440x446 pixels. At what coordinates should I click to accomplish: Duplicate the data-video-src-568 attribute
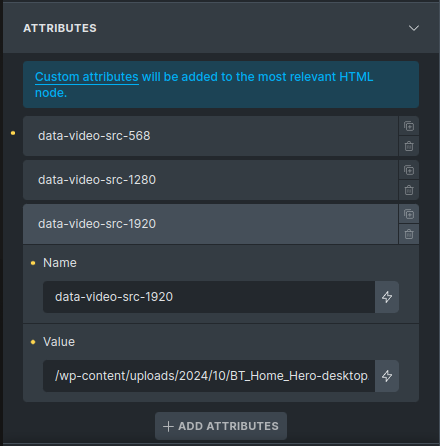tap(409, 126)
